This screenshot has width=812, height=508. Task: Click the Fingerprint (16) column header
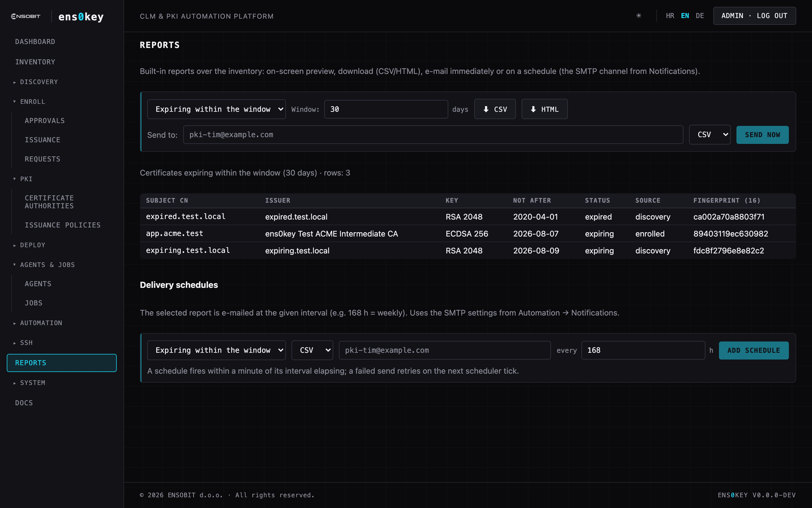click(x=727, y=201)
